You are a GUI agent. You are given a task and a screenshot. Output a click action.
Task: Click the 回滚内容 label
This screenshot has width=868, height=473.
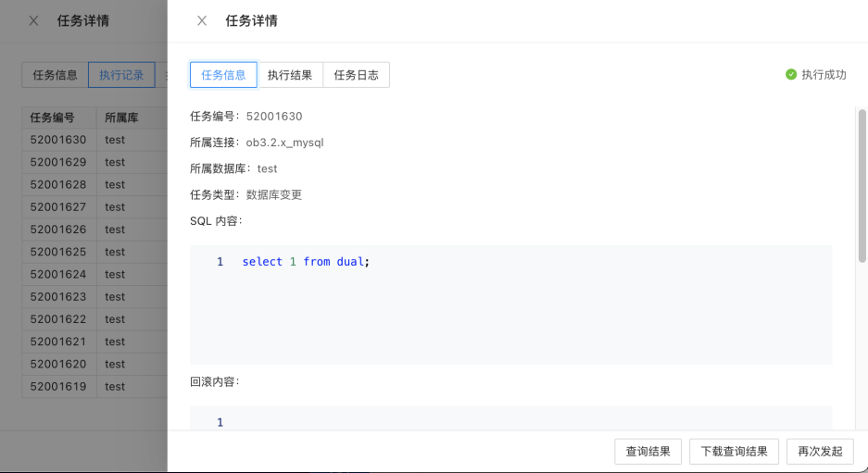click(214, 381)
